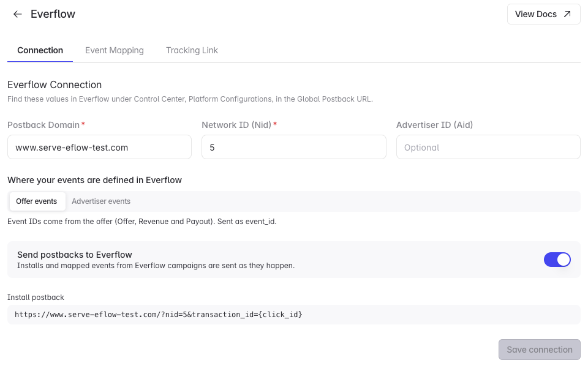Click the Advertiser ID (Aid) label
Viewport: 588px width, 371px height.
click(x=435, y=125)
